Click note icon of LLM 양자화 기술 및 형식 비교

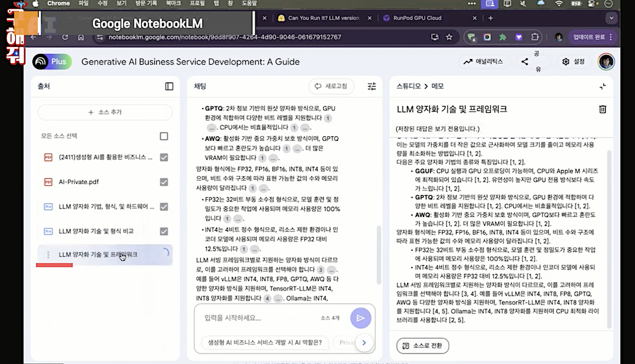tap(48, 231)
